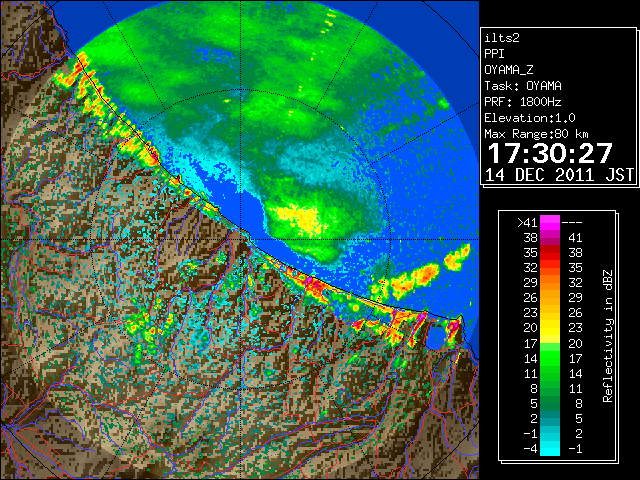Select the cyan -4 to -1 dBZ swatch
The width and height of the screenshot is (640, 480).
coord(550,449)
